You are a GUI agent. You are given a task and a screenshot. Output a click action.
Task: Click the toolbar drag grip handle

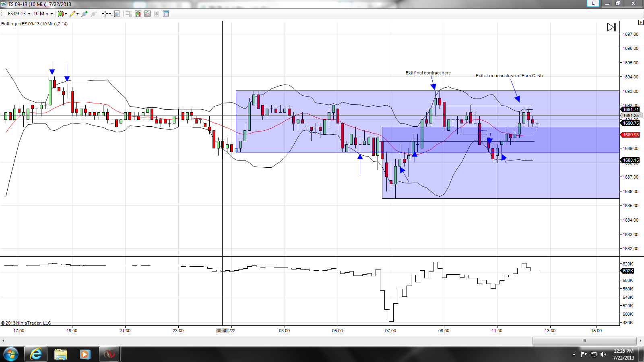2,14
